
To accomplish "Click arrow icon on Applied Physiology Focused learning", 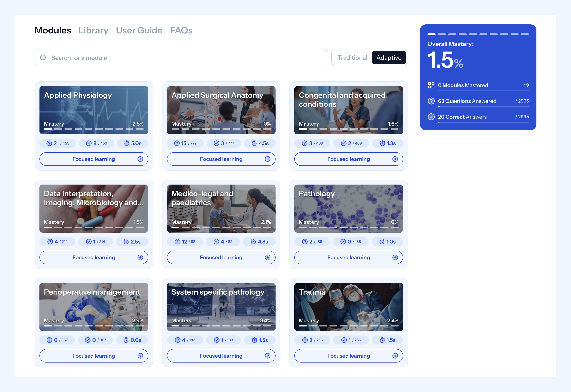I will coord(140,159).
